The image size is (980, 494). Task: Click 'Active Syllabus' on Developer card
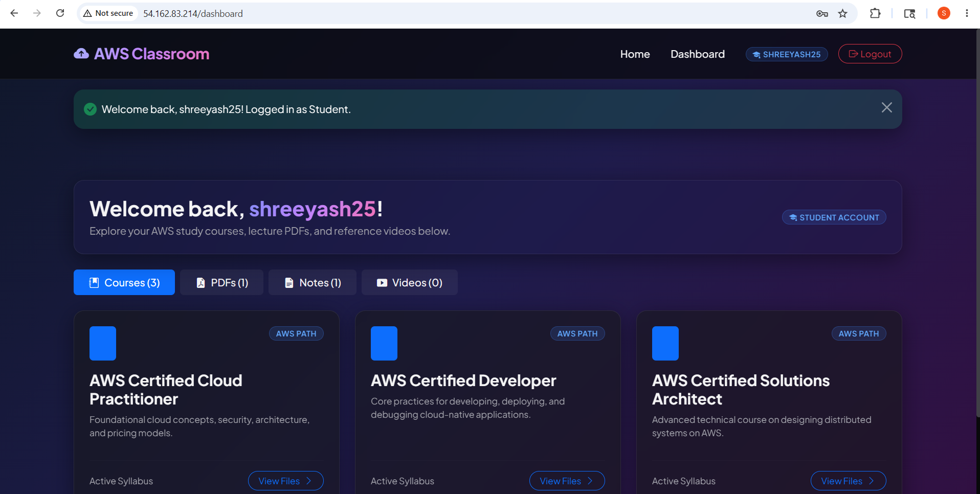click(x=403, y=481)
